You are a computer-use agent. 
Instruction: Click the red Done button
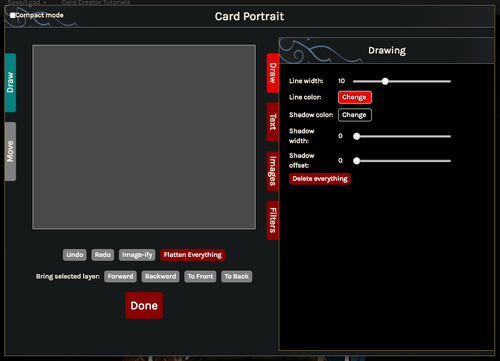tap(144, 306)
